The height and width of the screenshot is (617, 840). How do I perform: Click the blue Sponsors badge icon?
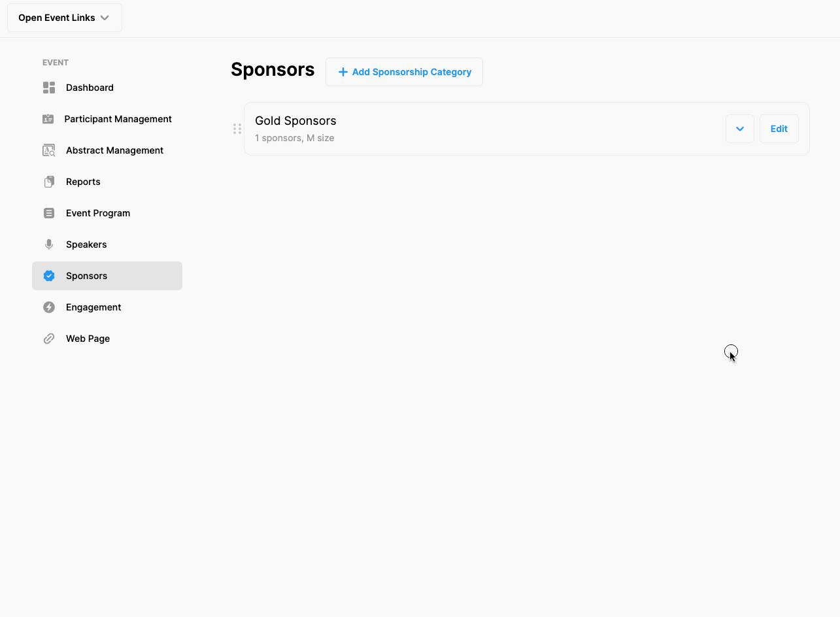tap(48, 275)
